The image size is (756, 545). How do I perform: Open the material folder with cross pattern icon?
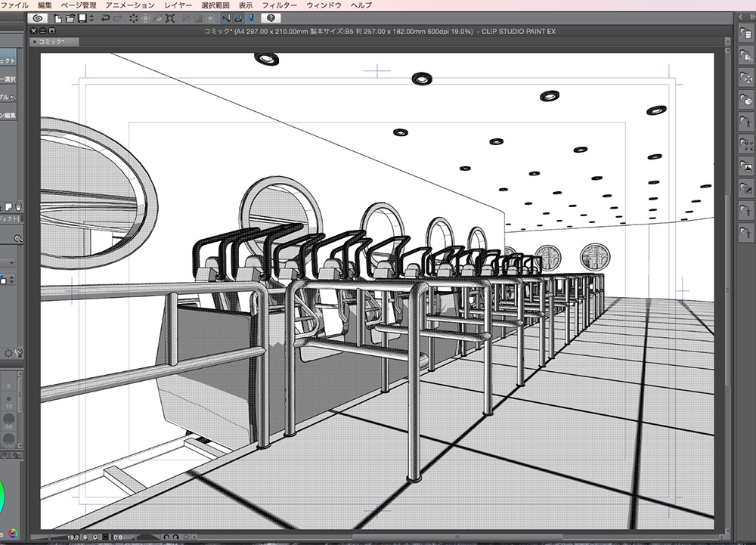coord(746,78)
